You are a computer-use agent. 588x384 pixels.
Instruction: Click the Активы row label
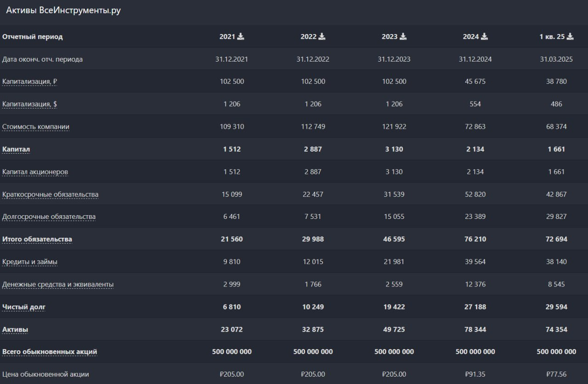tap(15, 330)
